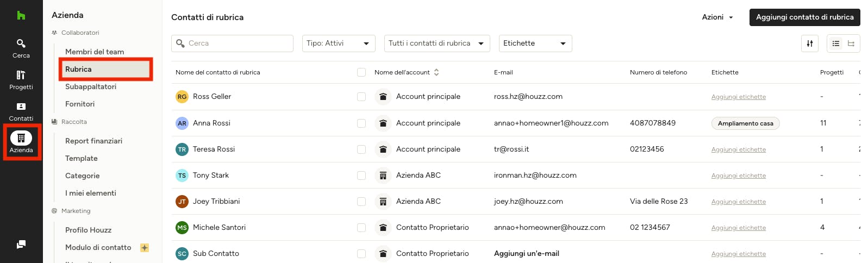
Task: Select the checkbox next to Tony Stark
Action: (x=361, y=176)
